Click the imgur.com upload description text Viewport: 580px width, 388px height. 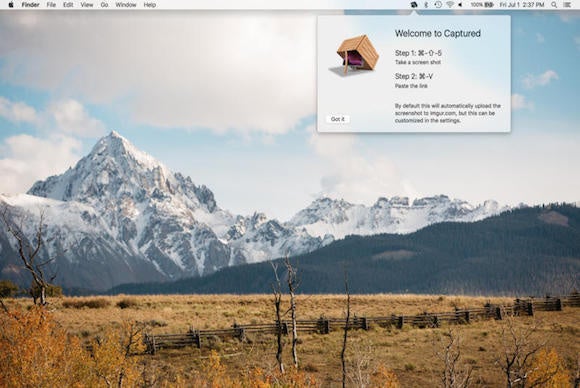pyautogui.click(x=448, y=113)
